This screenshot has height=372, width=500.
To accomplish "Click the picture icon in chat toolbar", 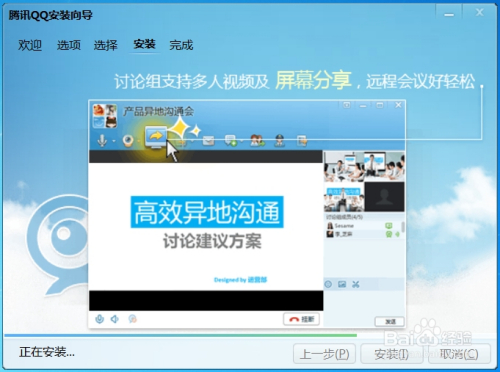I will [x=342, y=284].
